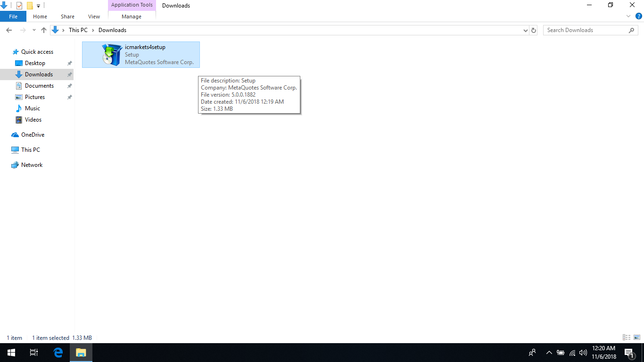Switch to the View ribbon tab
Viewport: 644px width, 362px height.
point(94,16)
